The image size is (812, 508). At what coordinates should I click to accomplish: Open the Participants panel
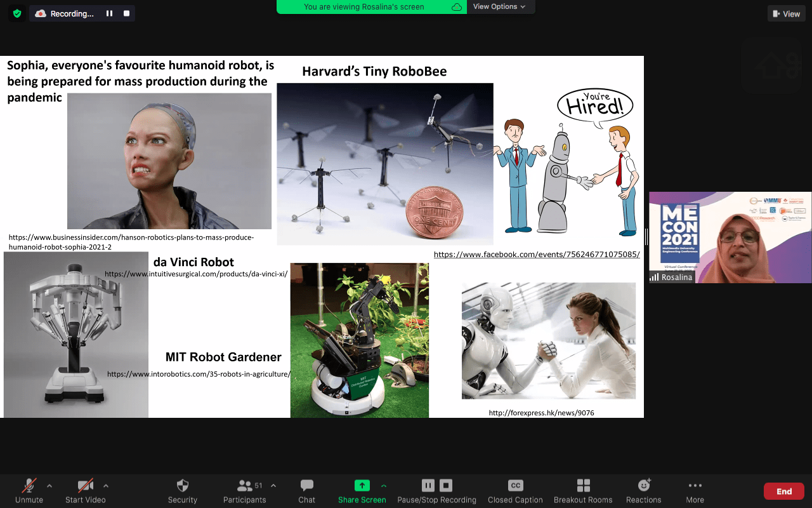245,491
